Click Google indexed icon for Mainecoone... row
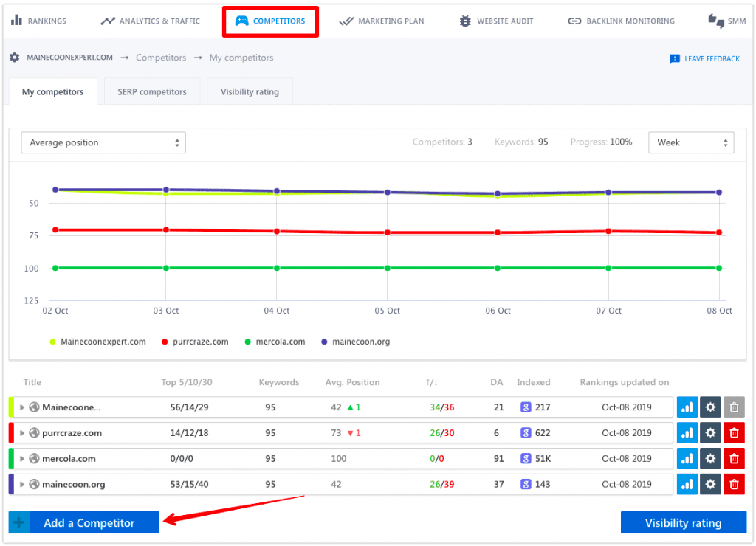 [526, 407]
